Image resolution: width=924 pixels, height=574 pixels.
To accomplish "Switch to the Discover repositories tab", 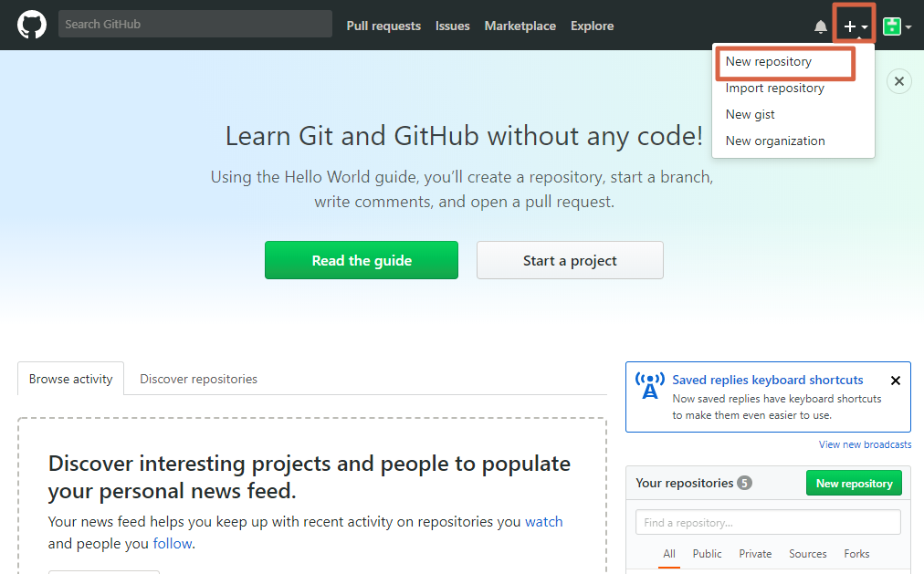I will [199, 379].
